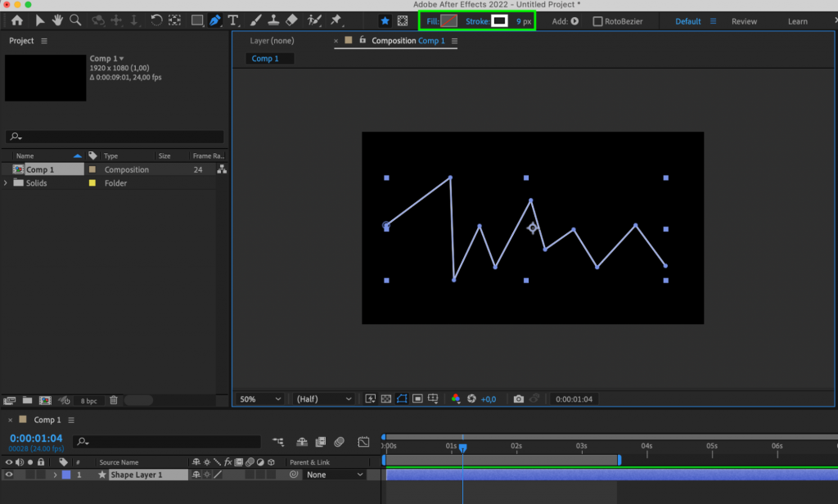Image resolution: width=838 pixels, height=504 pixels.
Task: Open the Learn panel
Action: tap(797, 20)
